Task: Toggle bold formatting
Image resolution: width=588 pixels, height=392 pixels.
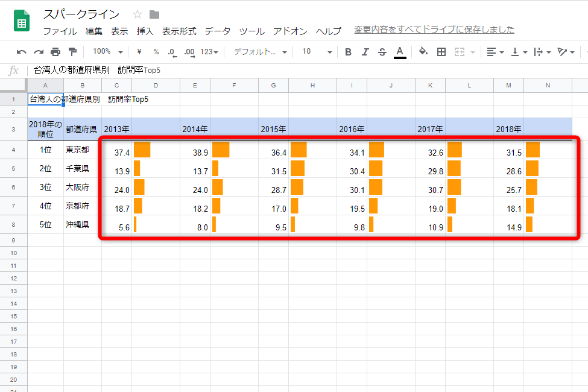Action: tap(348, 52)
